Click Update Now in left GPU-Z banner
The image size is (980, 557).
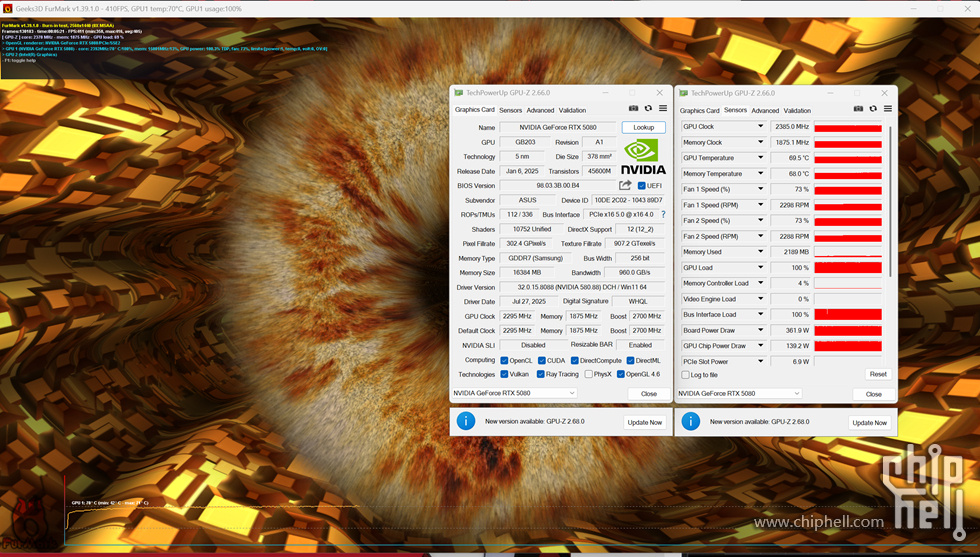pos(644,423)
